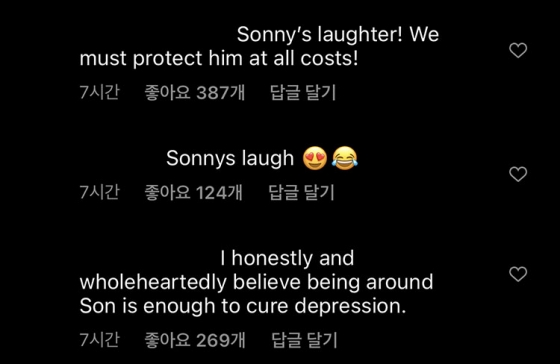560x364 pixels.
Task: Click the tears-of-joy emoji in second comment
Action: click(345, 158)
